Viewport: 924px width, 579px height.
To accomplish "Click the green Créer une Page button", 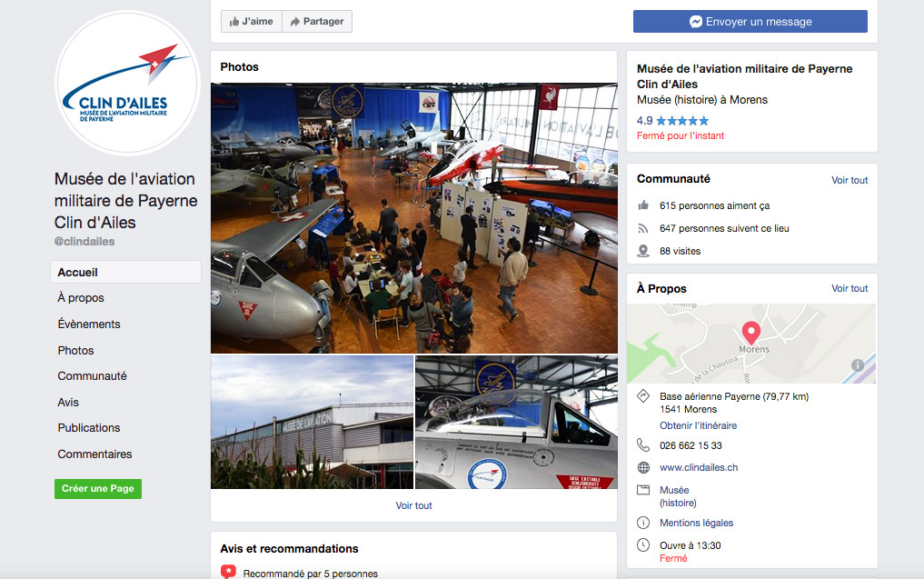I will (98, 489).
